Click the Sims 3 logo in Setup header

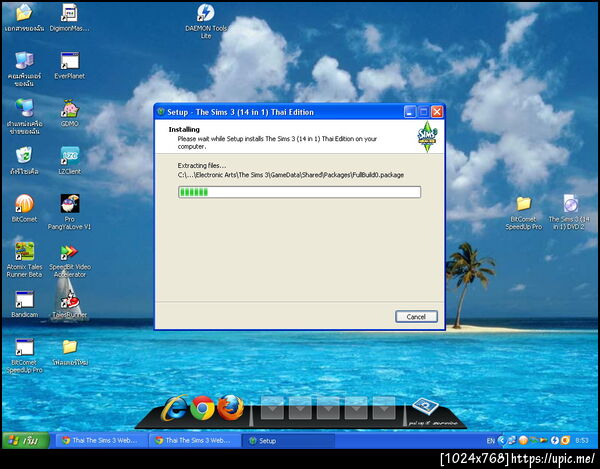click(x=427, y=137)
